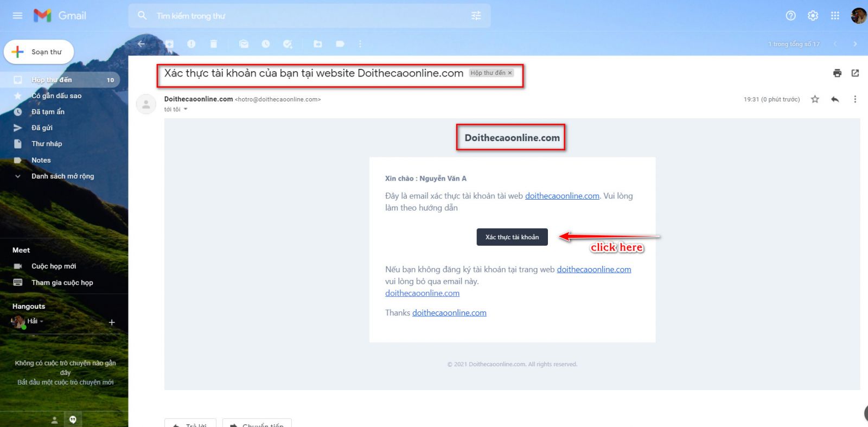The image size is (868, 427).
Task: Click the 19:31 timestamp text
Action: coord(771,99)
